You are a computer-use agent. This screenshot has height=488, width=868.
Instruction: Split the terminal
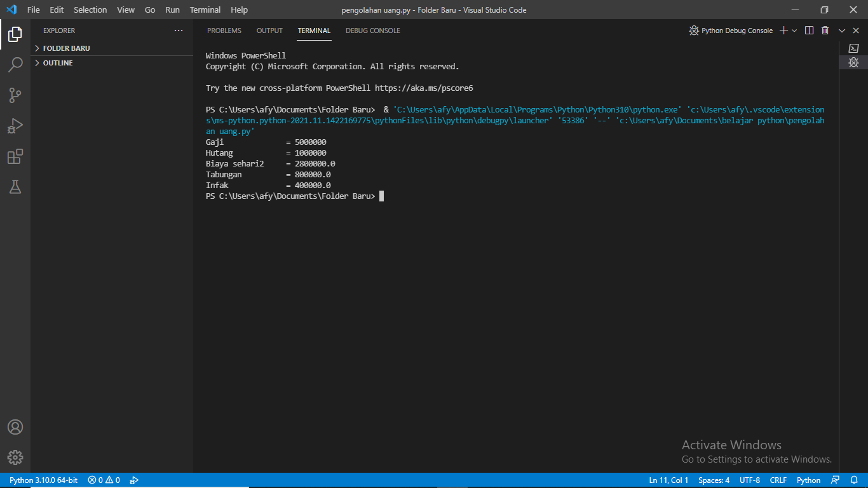click(x=809, y=30)
